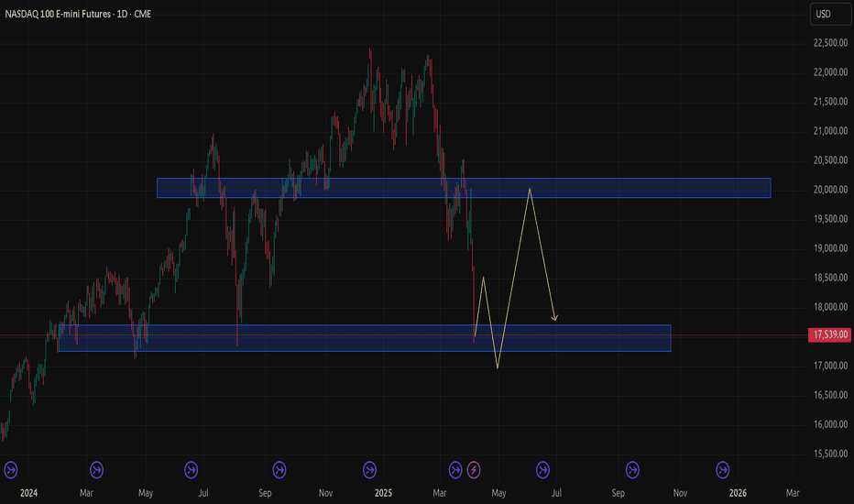This screenshot has width=854, height=504.
Task: Click the pink lightning bolt event icon
Action: (x=474, y=470)
